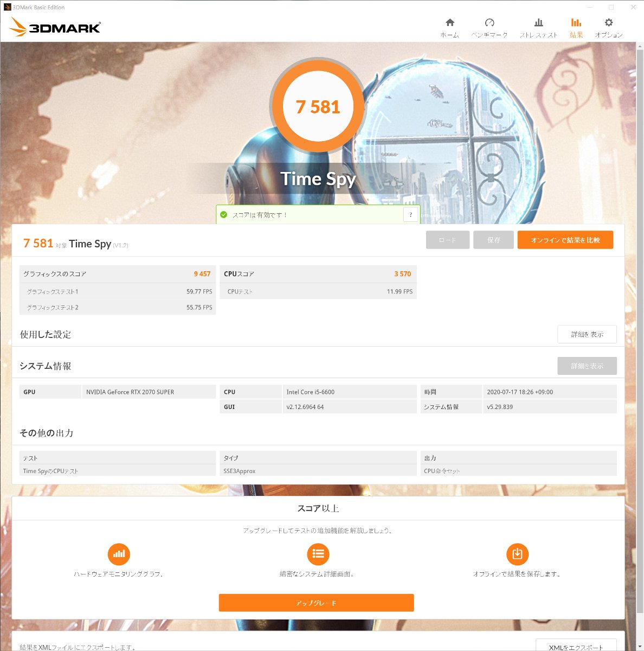Click the orange アップグレード upgrade button

[x=317, y=603]
